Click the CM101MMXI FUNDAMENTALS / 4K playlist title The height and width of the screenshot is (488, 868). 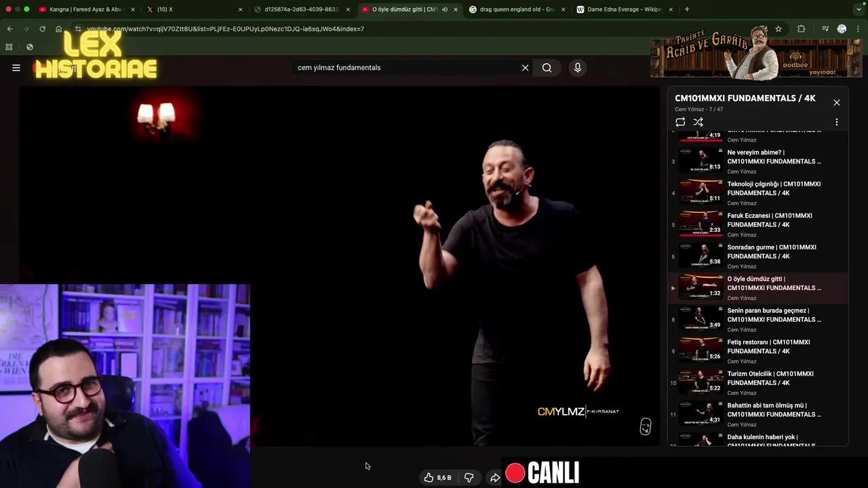pos(745,98)
